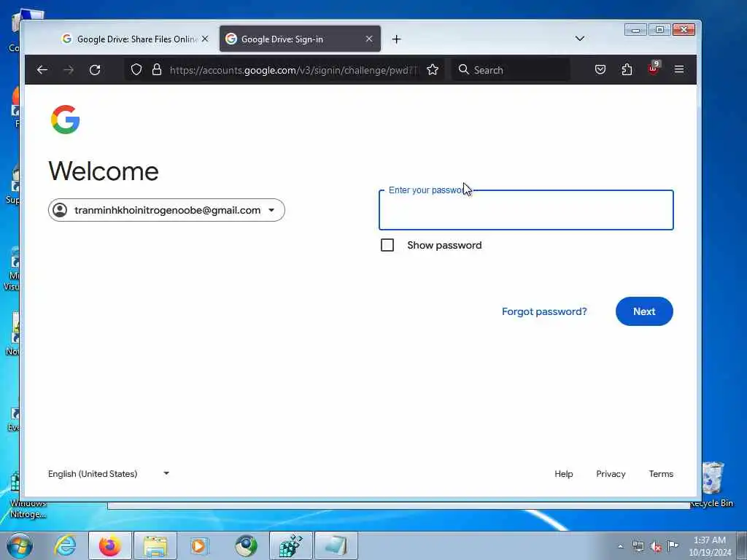Expand the tranminhkhoinitrogenoobe@gmail.com account chip
The width and height of the screenshot is (747, 560).
click(166, 210)
